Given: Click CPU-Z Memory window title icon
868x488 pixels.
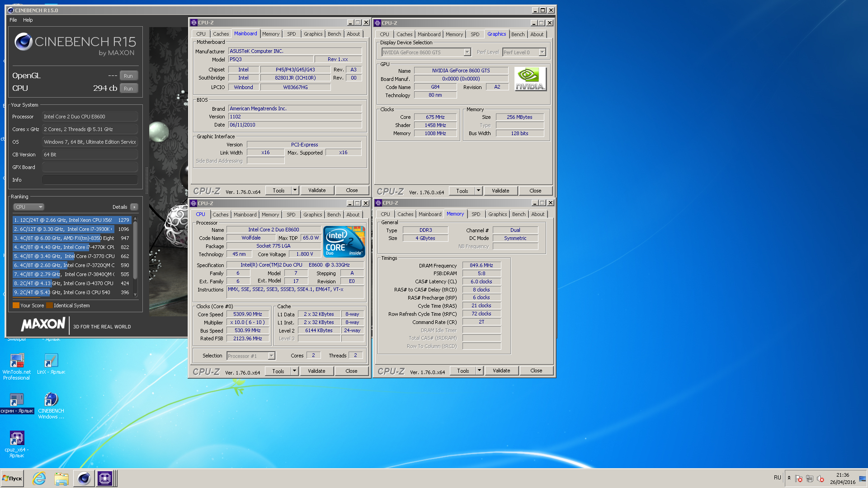Looking at the screenshot, I should [378, 203].
